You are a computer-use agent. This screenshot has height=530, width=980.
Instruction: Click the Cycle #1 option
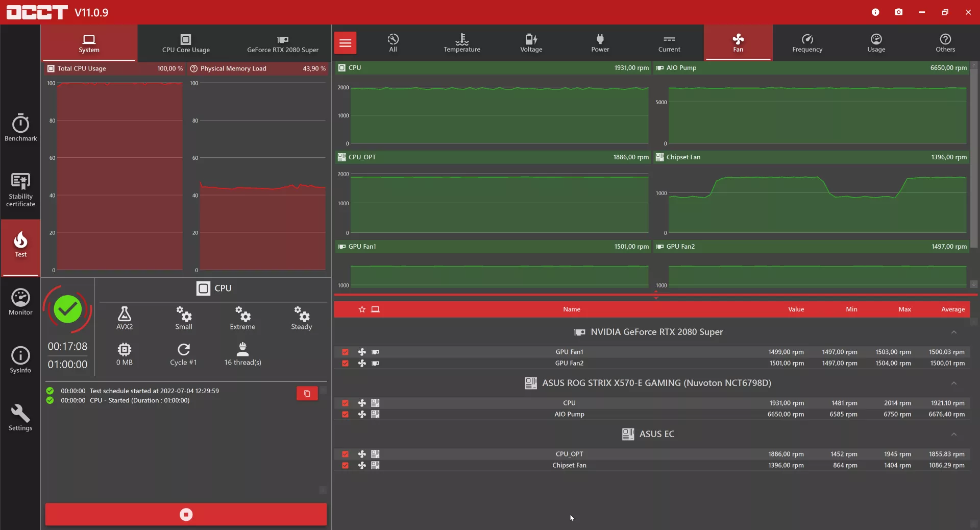[x=184, y=354]
